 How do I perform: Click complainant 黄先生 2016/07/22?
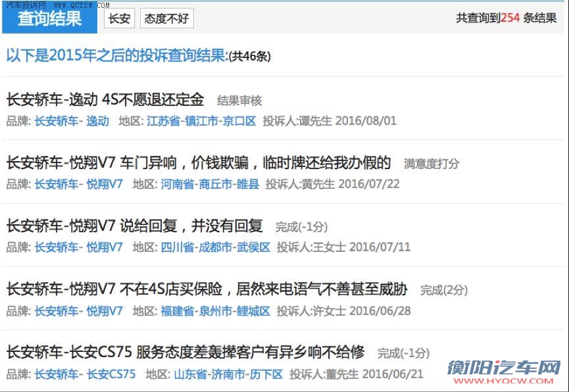(x=332, y=184)
